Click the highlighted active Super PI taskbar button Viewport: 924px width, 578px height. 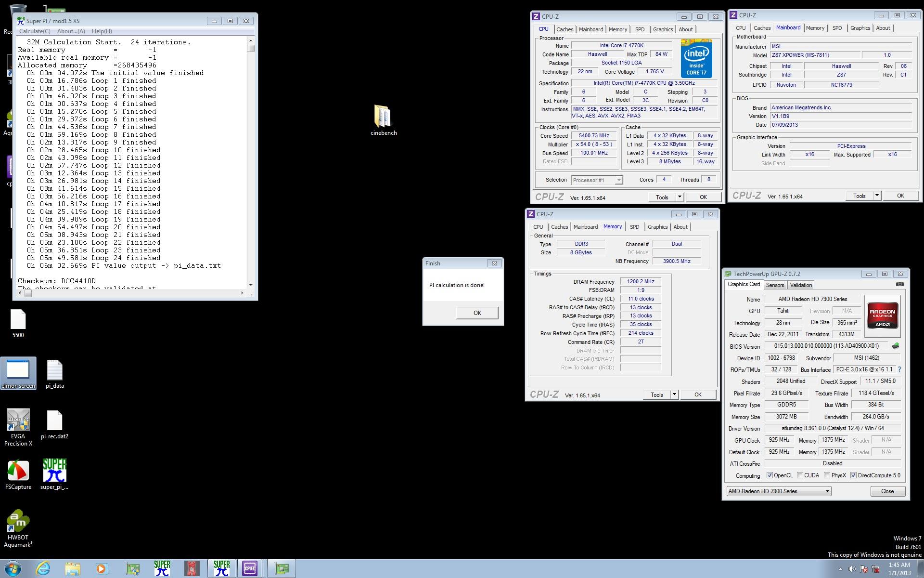point(221,569)
